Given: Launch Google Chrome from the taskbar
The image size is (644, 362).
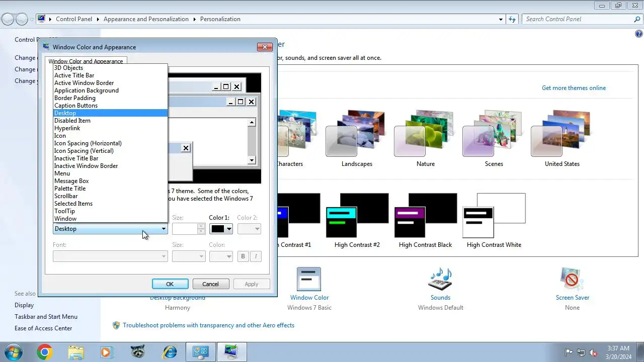Looking at the screenshot, I should pos(44,352).
